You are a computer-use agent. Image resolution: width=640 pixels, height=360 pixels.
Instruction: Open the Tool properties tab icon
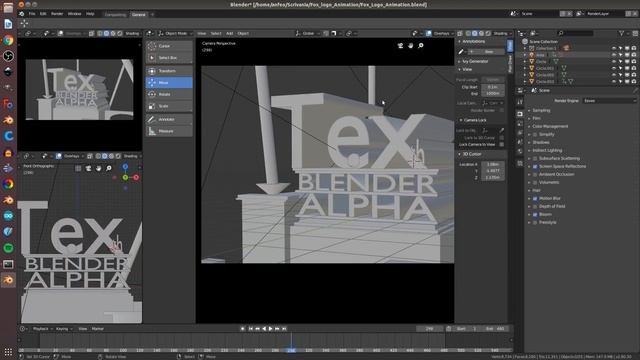(x=520, y=102)
